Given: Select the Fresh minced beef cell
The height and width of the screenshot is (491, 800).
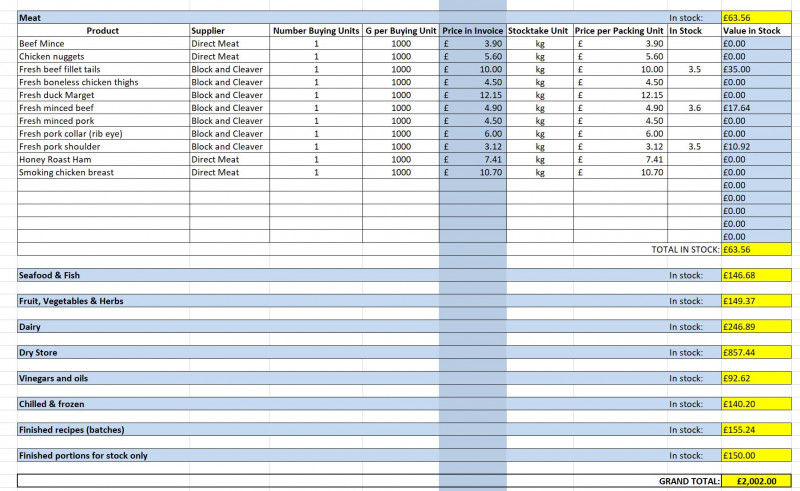Looking at the screenshot, I should 103,108.
